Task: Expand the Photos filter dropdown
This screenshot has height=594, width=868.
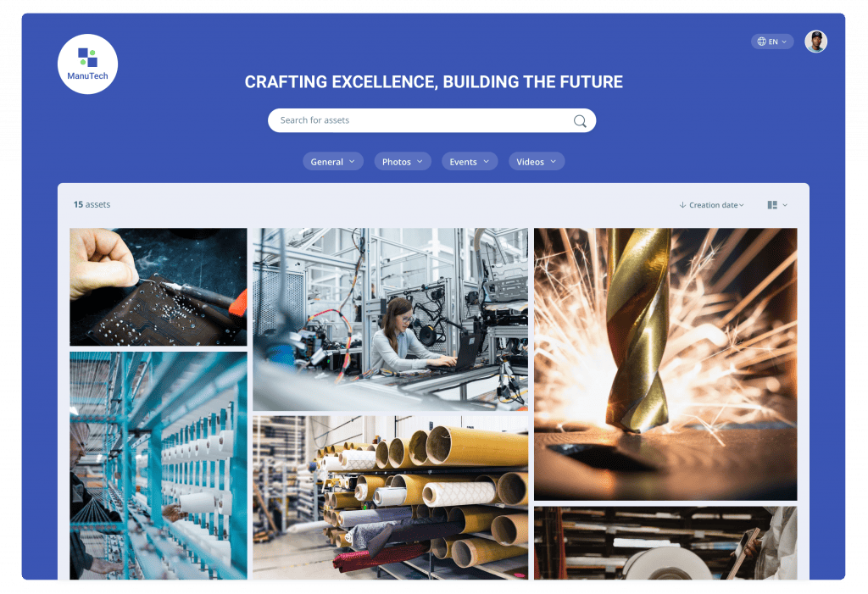Action: pyautogui.click(x=403, y=162)
